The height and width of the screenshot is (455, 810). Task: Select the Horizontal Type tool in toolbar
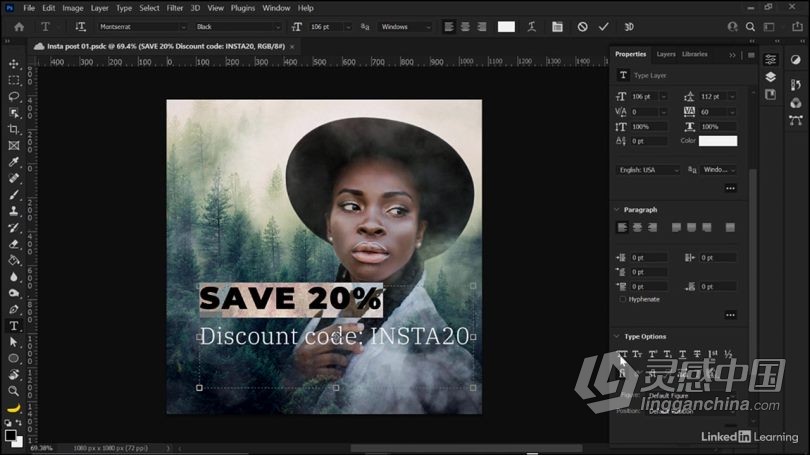[x=14, y=325]
